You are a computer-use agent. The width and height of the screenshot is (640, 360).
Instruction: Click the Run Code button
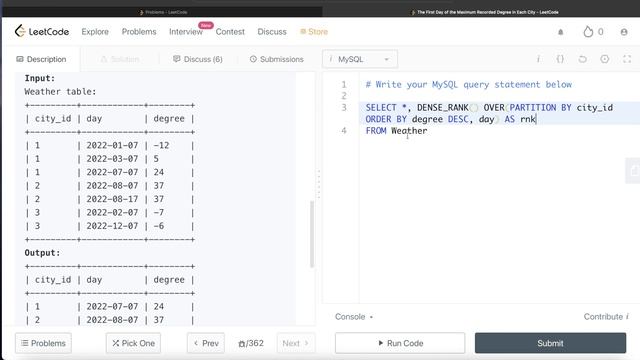[x=400, y=343]
